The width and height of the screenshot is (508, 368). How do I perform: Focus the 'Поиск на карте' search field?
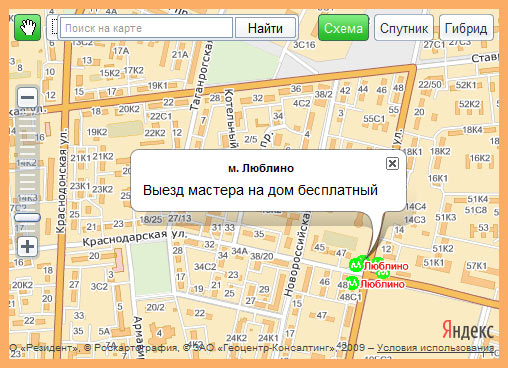coord(146,28)
